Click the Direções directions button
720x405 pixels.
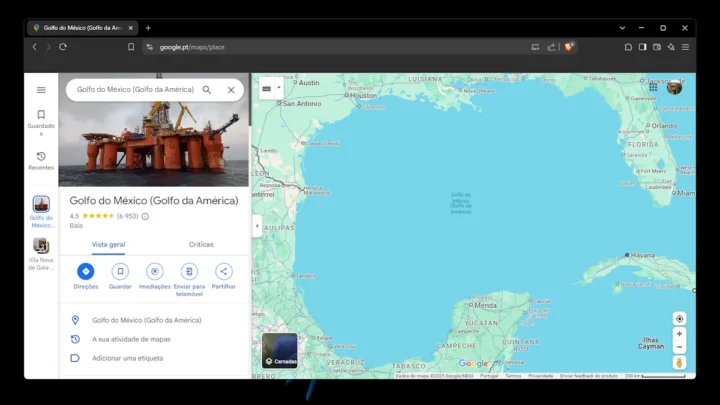pos(86,276)
